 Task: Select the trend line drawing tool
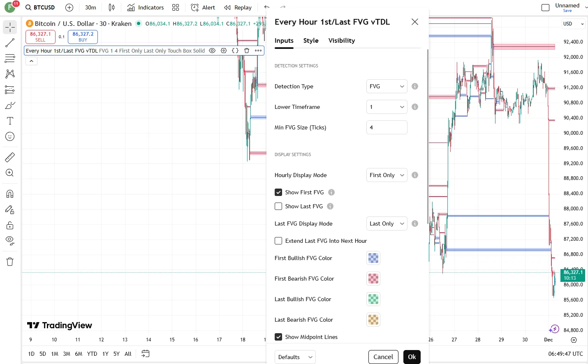click(10, 43)
